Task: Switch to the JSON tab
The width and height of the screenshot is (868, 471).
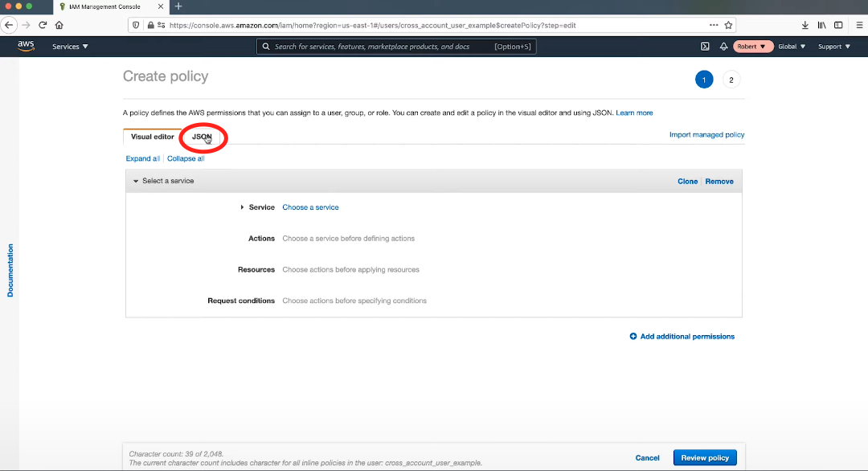Action: [x=202, y=137]
